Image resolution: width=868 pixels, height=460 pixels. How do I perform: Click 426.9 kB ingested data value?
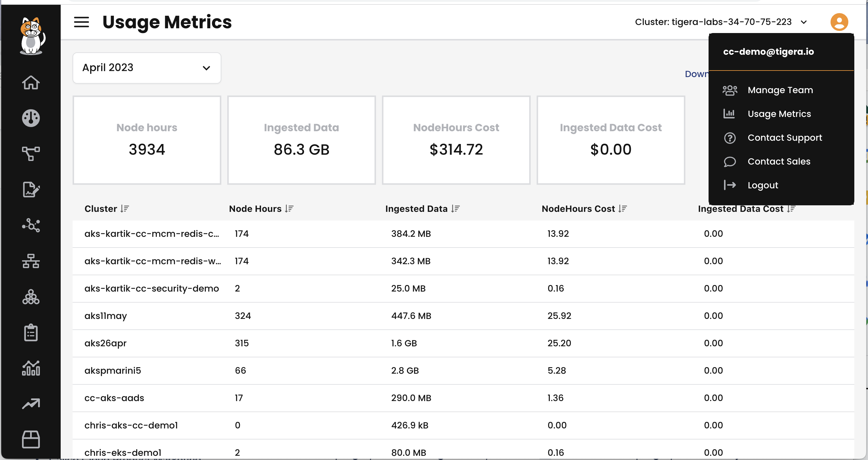tap(410, 425)
